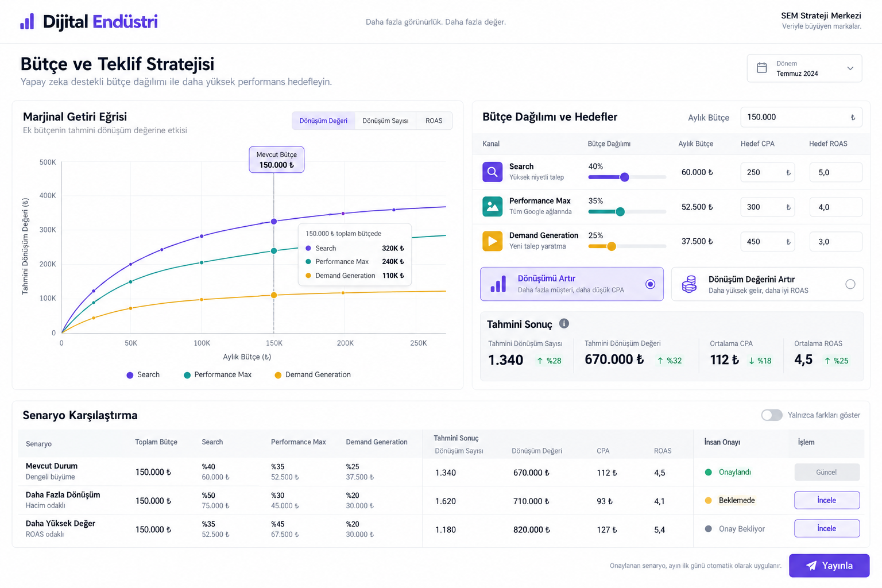Click the bar chart icon in Dönüşümü Artır card

(498, 284)
